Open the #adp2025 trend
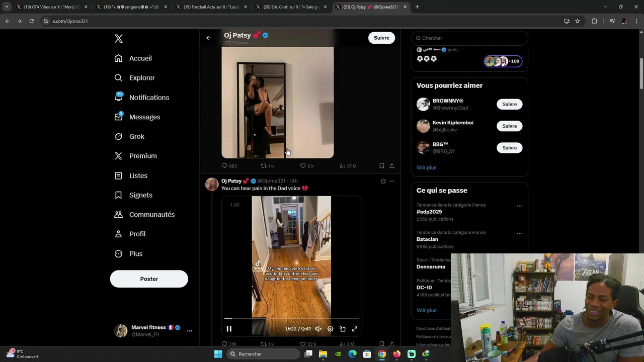This screenshot has height=362, width=644. pos(429,212)
